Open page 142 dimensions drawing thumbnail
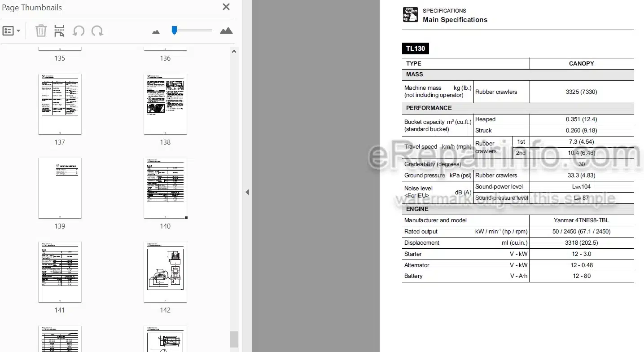The image size is (644, 352). pos(165,272)
